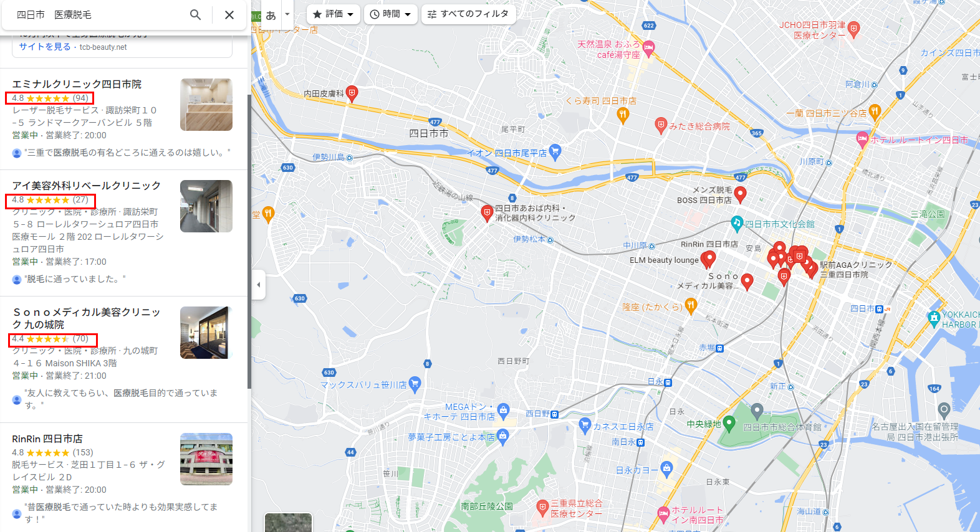Open RinRin 四日市店 listing photo
The height and width of the screenshot is (532, 980).
pos(206,459)
